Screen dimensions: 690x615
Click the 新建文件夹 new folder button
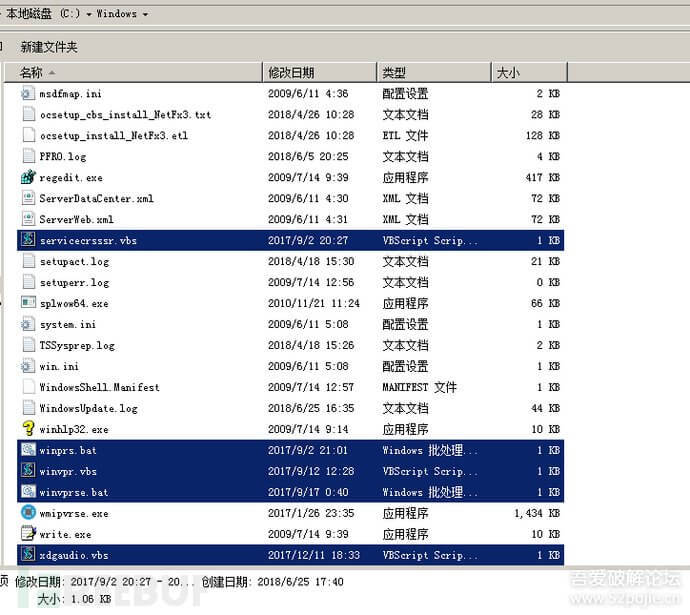[49, 47]
